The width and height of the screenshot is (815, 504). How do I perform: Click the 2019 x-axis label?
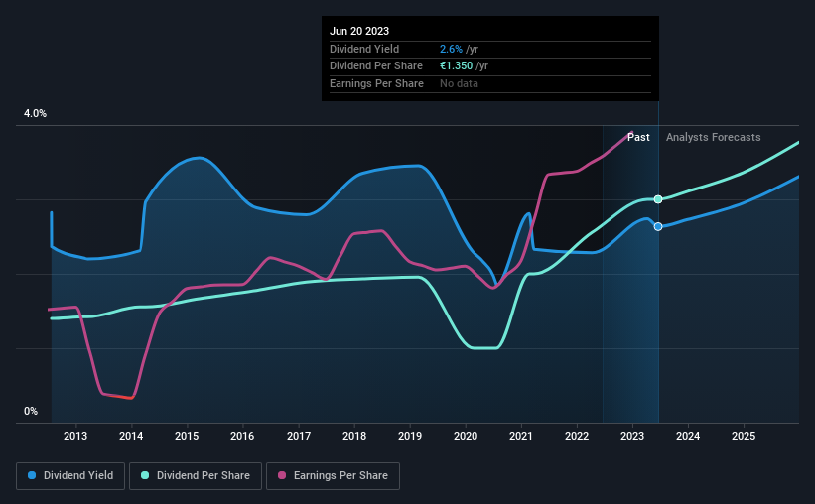[x=410, y=436]
